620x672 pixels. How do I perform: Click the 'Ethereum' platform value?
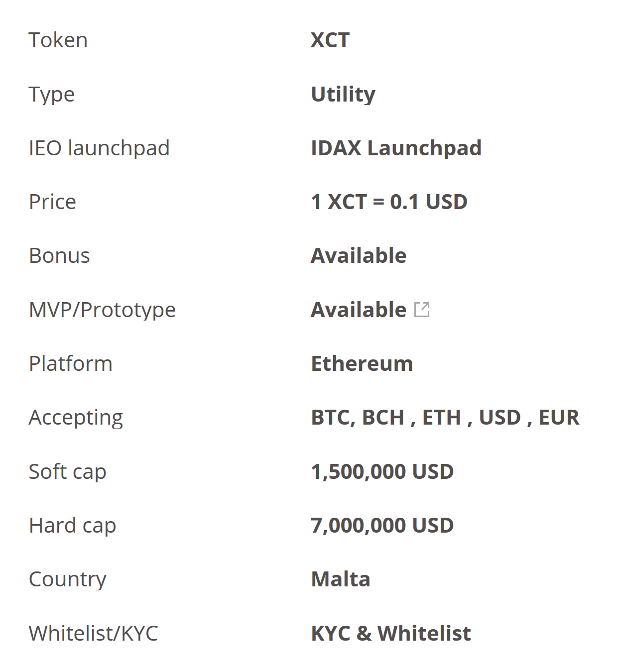click(x=362, y=363)
